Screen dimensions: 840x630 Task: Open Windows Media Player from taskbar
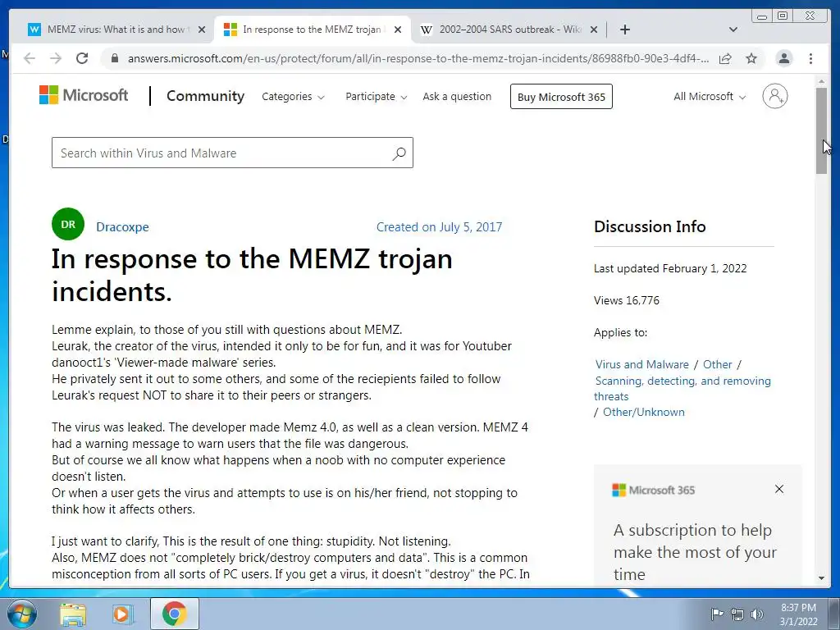click(x=122, y=614)
